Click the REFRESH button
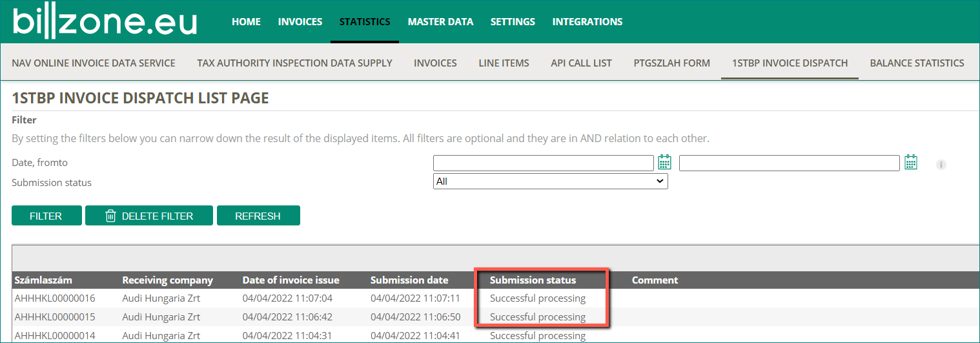 pos(258,216)
